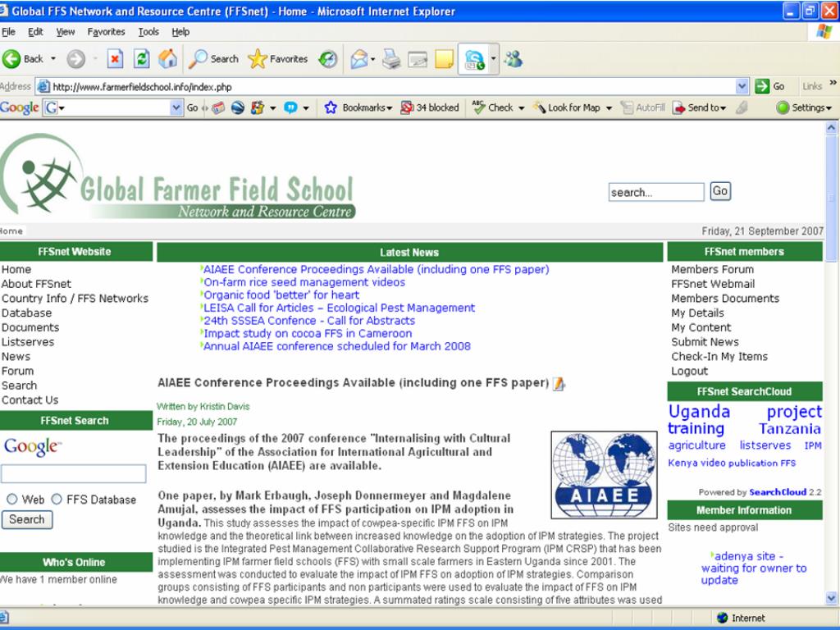
Task: Select the Web radio button
Action: click(x=11, y=500)
